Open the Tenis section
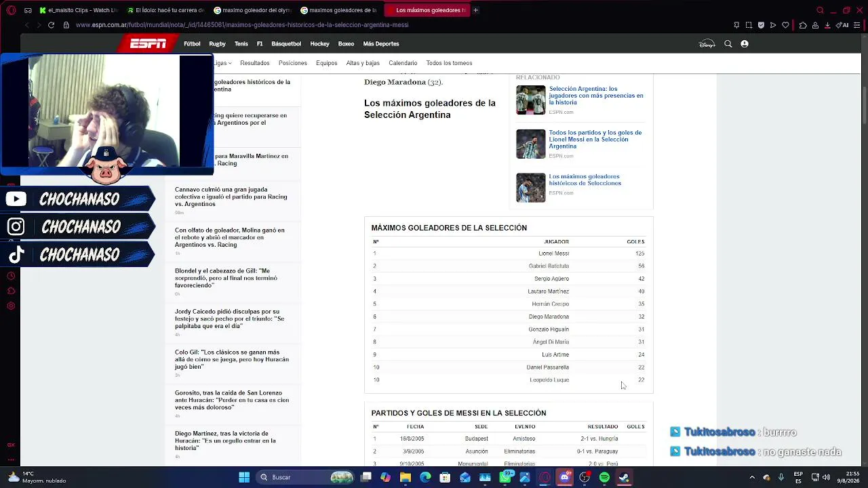868x488 pixels. 241,44
